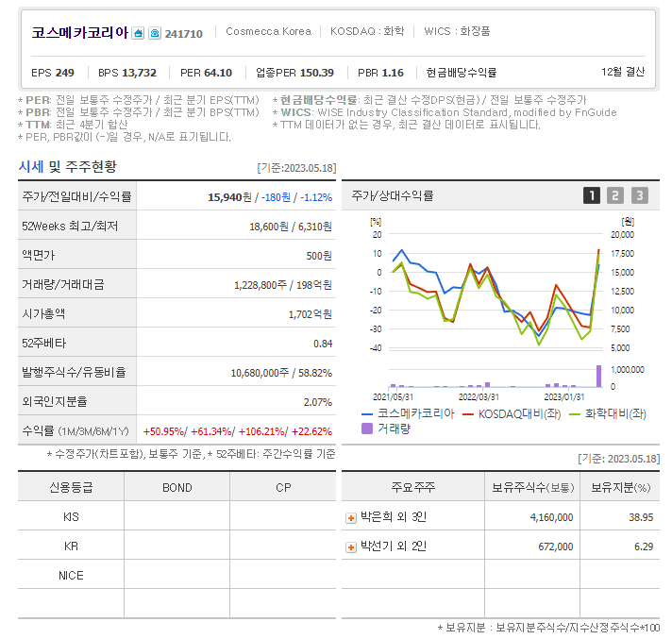This screenshot has height=639, width=672.
Task: Click the NICE rating row
Action: [x=176, y=575]
